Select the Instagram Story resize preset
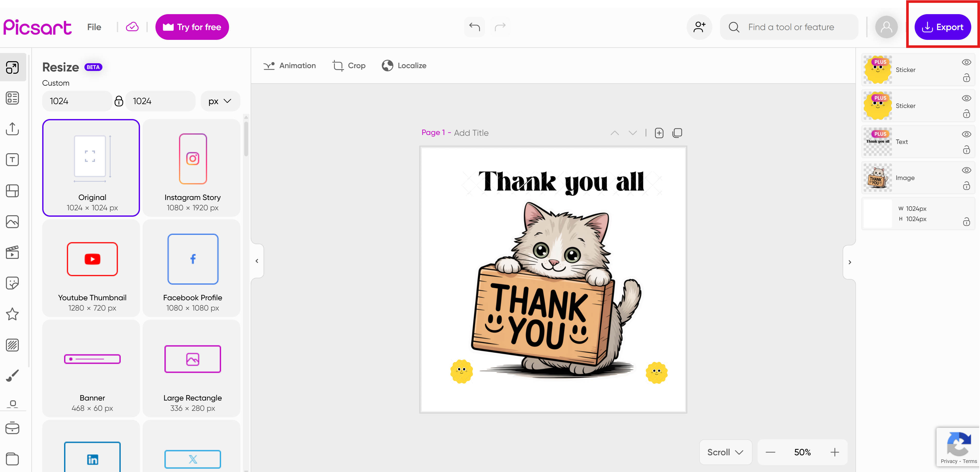 (x=192, y=168)
